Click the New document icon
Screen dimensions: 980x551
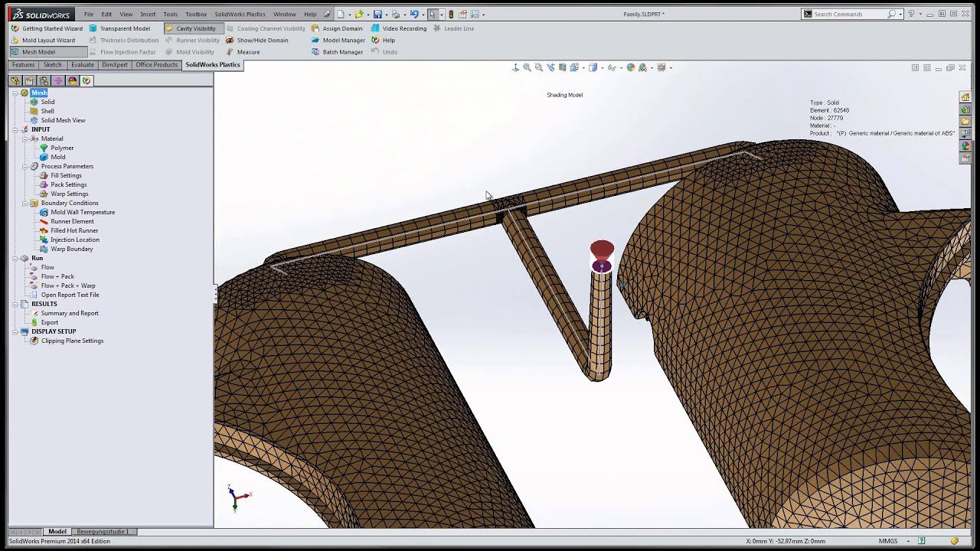[341, 14]
